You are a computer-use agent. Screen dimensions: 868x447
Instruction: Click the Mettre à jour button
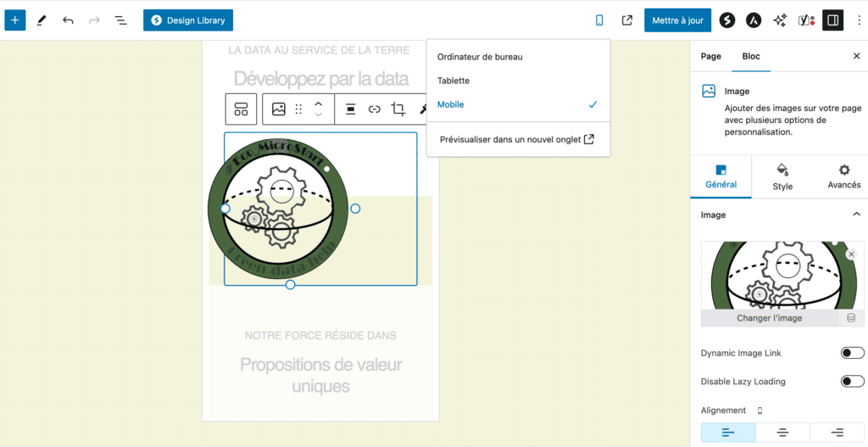tap(677, 20)
